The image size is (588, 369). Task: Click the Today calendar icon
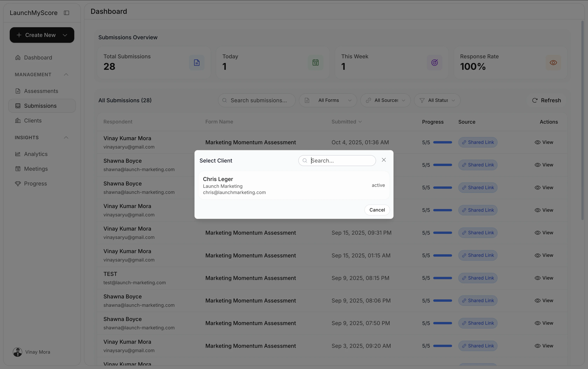[315, 62]
